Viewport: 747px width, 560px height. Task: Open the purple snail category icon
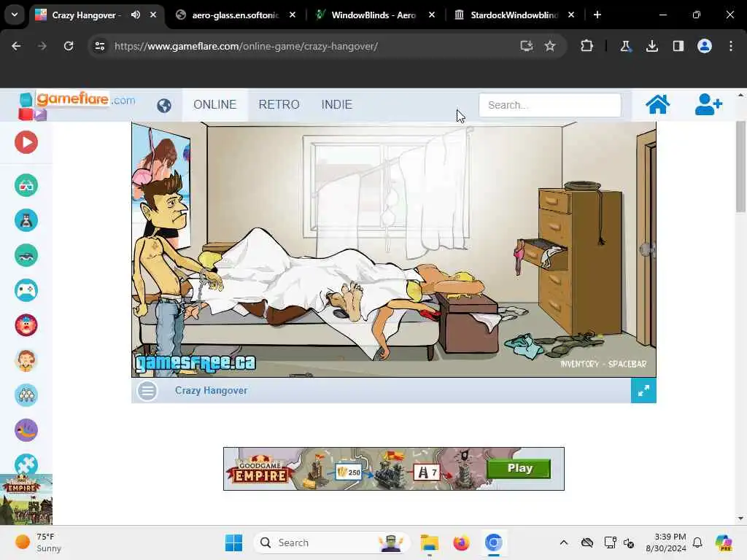(26, 430)
